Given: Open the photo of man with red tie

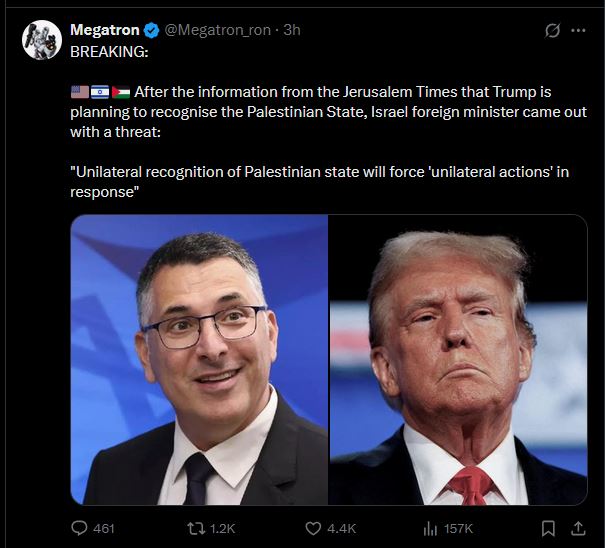Looking at the screenshot, I should click(458, 360).
